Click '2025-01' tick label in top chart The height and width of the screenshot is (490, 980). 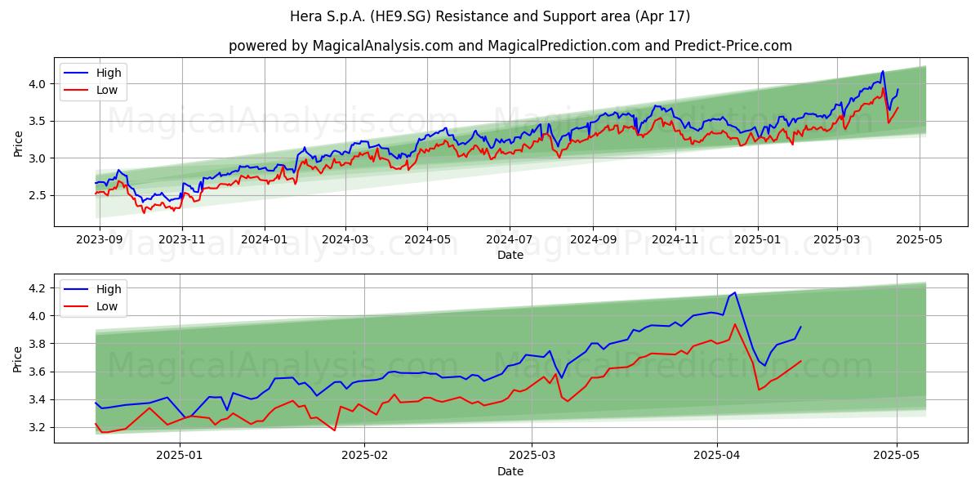(x=757, y=241)
